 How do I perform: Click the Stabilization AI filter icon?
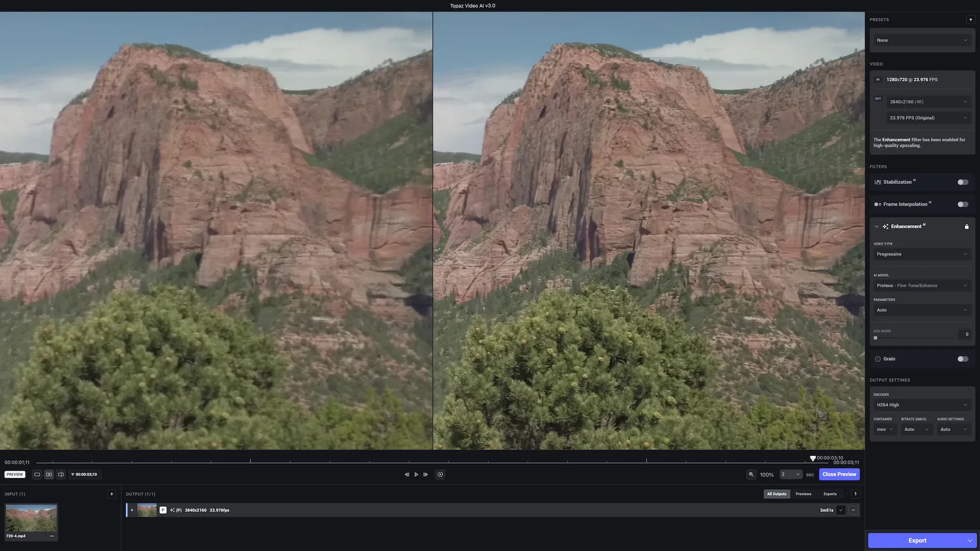point(878,182)
